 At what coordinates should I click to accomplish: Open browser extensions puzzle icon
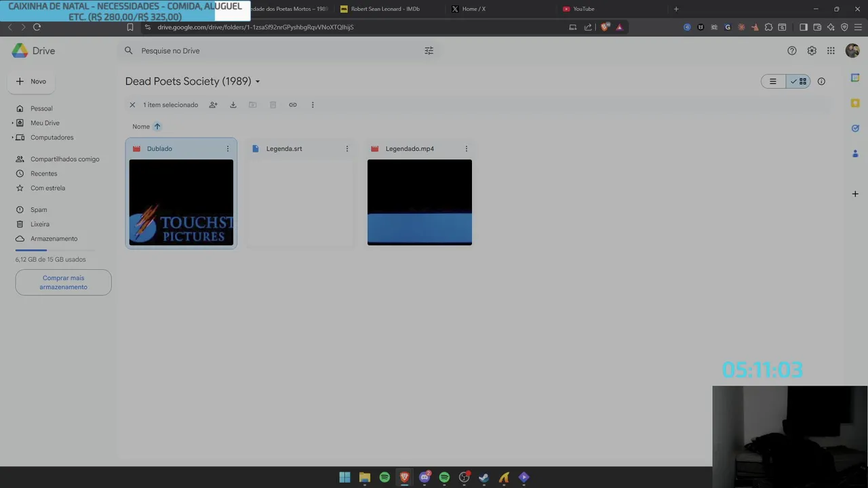coord(768,27)
